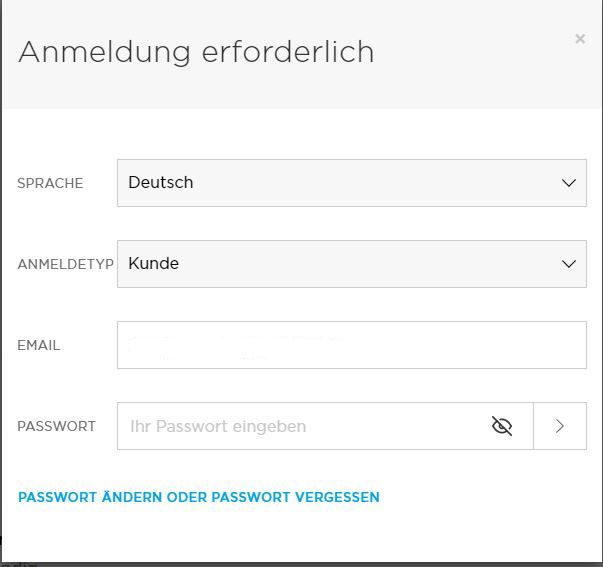Toggle password visibility with the eye icon
The height and width of the screenshot is (567, 603).
502,427
